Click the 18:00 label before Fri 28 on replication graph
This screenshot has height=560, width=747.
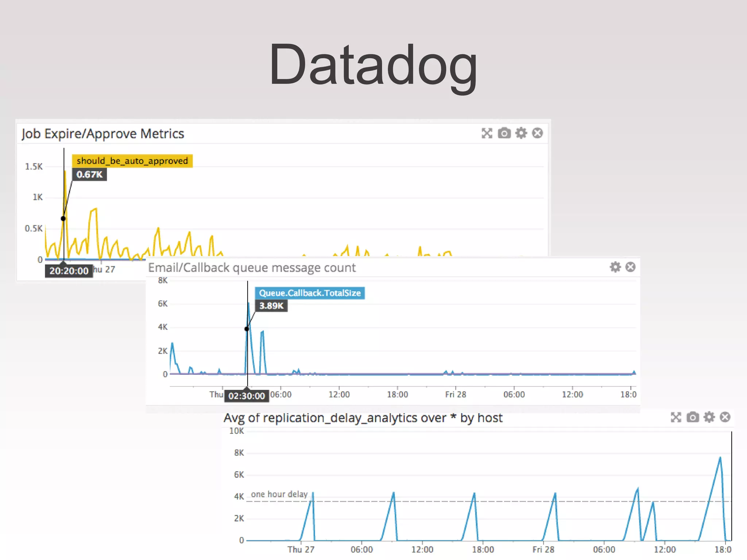tap(483, 549)
